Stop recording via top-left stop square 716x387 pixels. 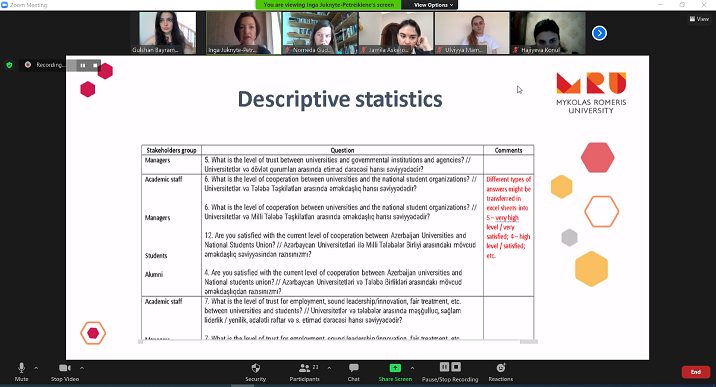[95, 65]
